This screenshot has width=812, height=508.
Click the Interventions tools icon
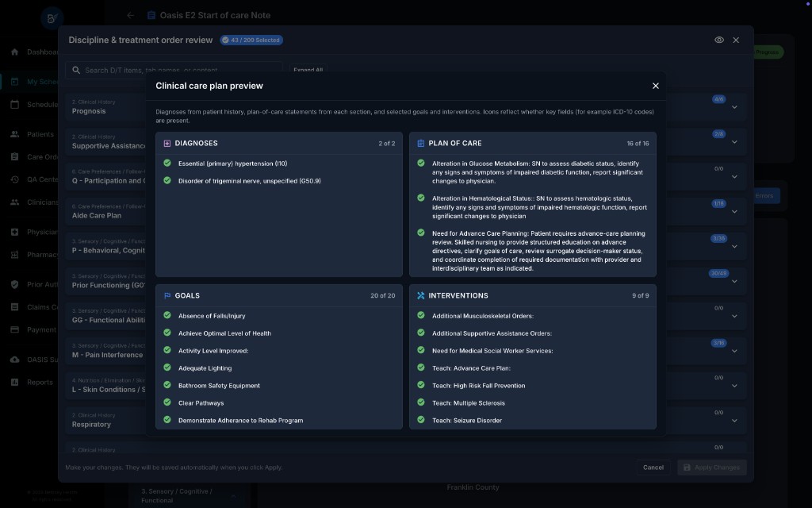420,295
